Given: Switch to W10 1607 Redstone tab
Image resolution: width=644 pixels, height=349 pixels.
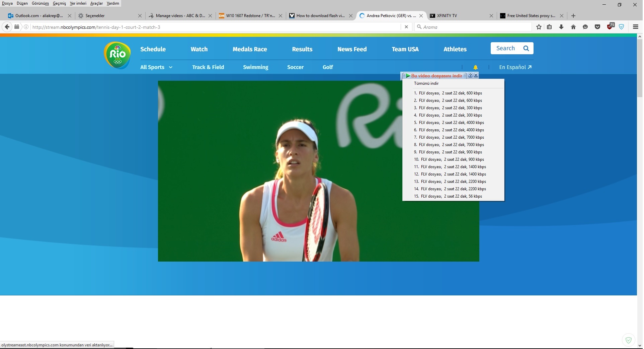Looking at the screenshot, I should (x=250, y=15).
